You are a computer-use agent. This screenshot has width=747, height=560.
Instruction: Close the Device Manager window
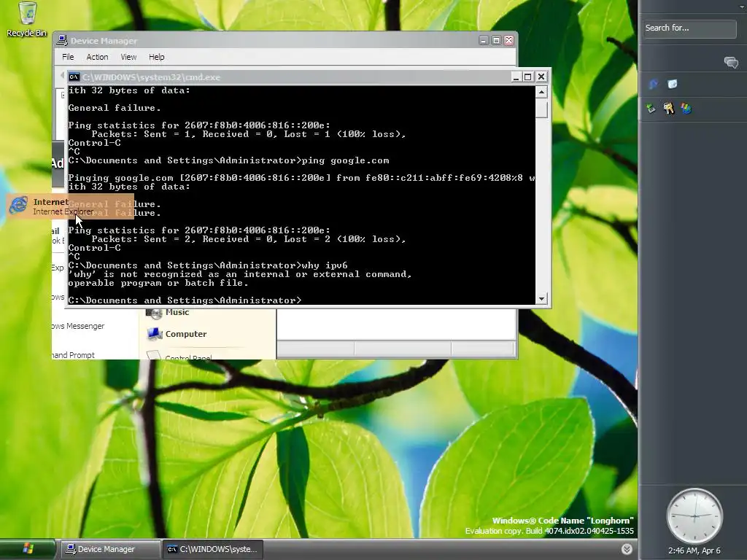tap(508, 41)
